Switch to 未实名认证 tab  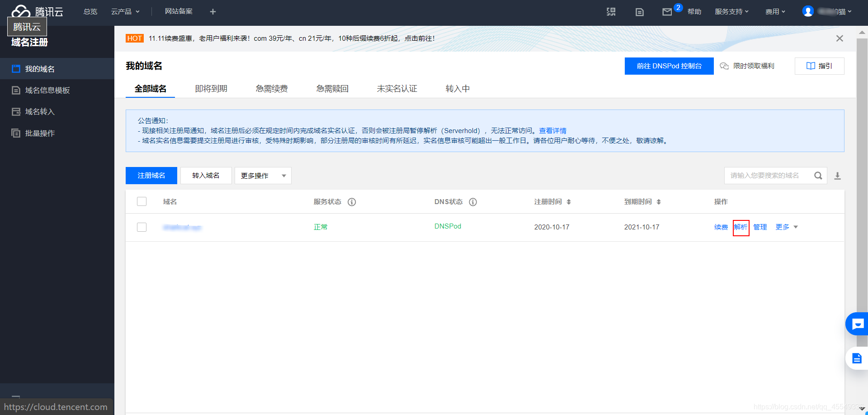[397, 89]
